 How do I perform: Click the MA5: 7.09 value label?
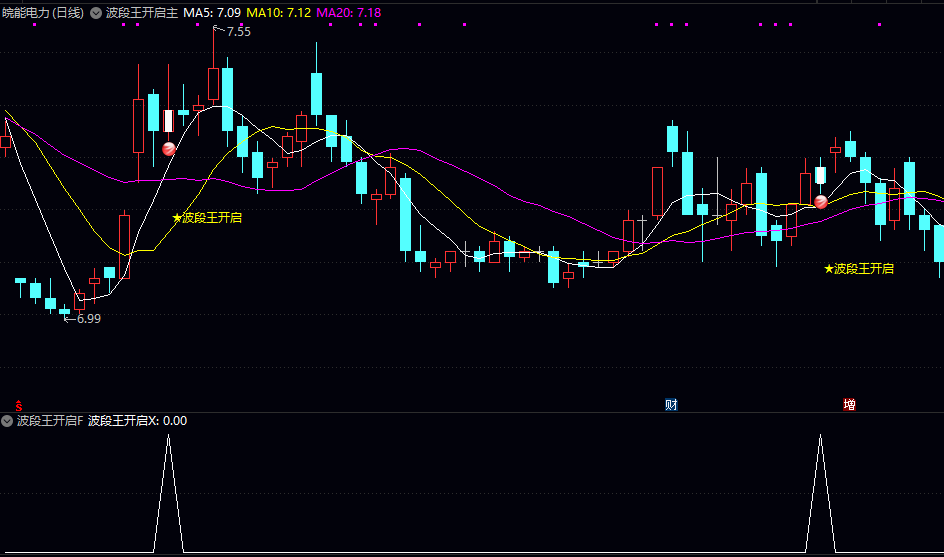(212, 13)
